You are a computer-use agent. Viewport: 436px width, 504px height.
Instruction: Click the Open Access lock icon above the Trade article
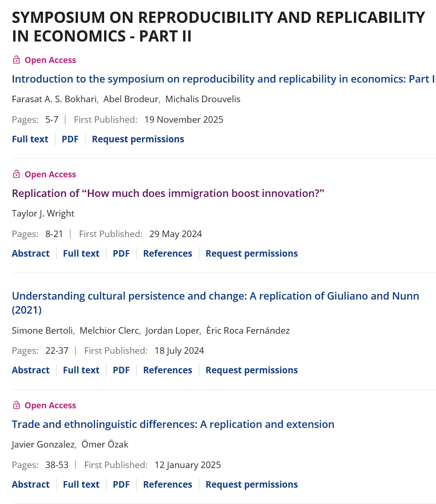point(16,405)
